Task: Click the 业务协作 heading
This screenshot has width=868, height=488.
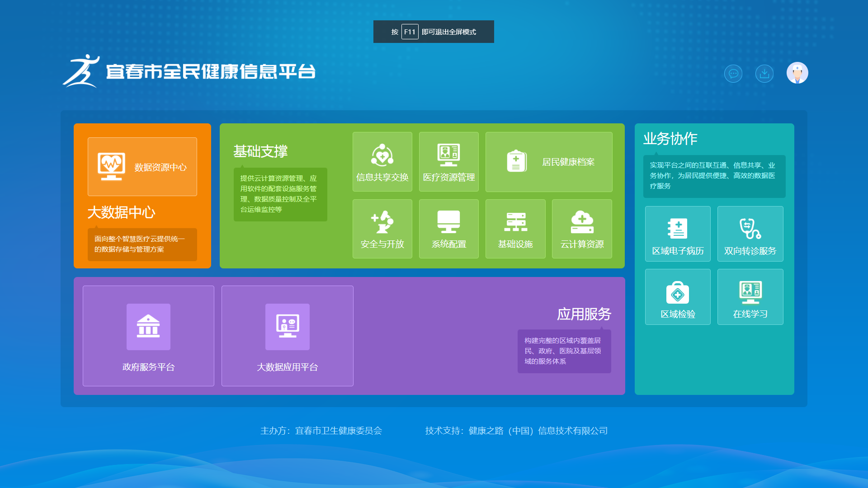Action: click(x=670, y=139)
